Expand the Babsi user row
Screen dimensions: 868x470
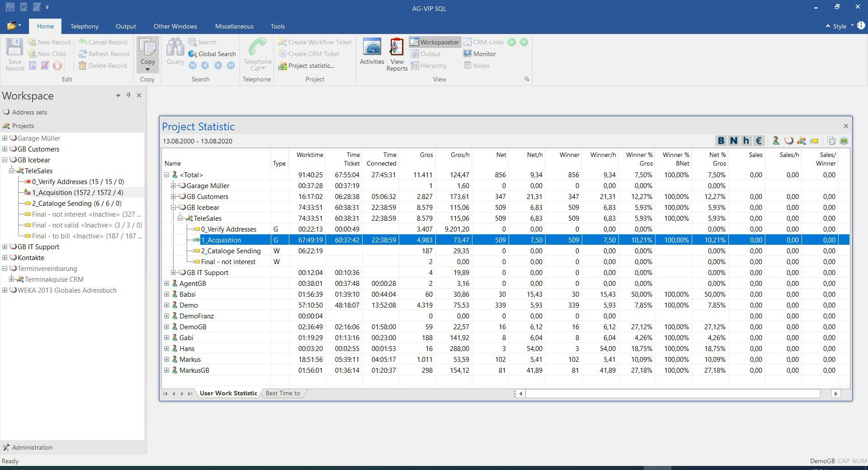pos(166,294)
